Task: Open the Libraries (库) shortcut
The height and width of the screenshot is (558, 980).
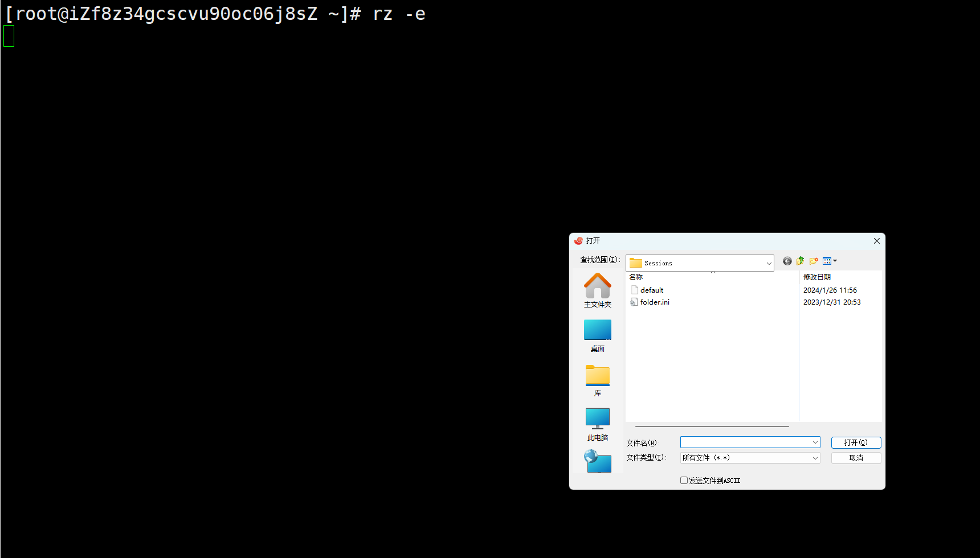Action: click(x=597, y=380)
